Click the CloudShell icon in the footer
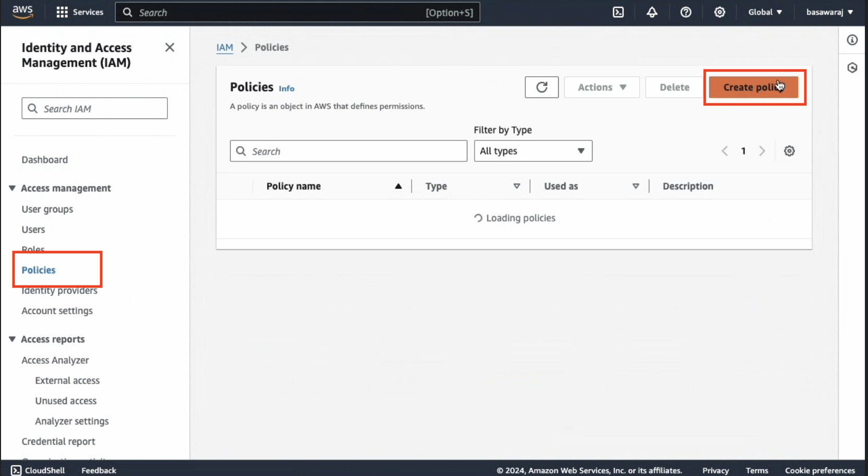The image size is (868, 476). point(16,470)
